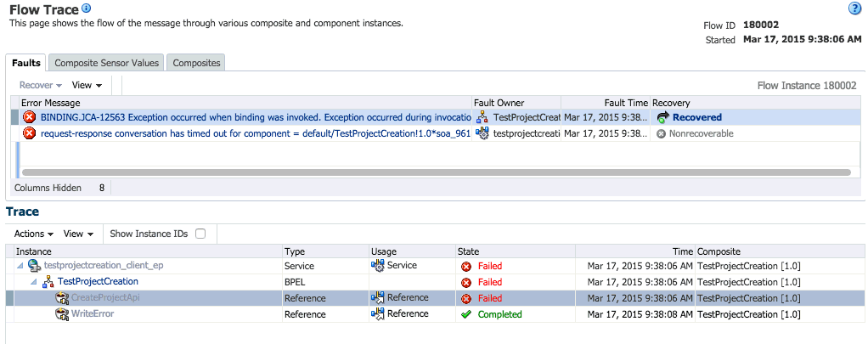Click Failed state icon in CreateProjectApi row
The height and width of the screenshot is (344, 868).
tap(466, 299)
